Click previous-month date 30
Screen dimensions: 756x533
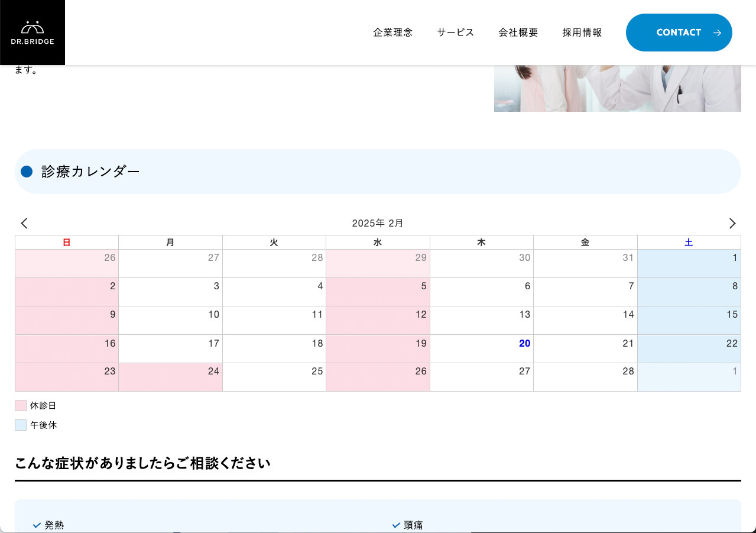(x=482, y=264)
